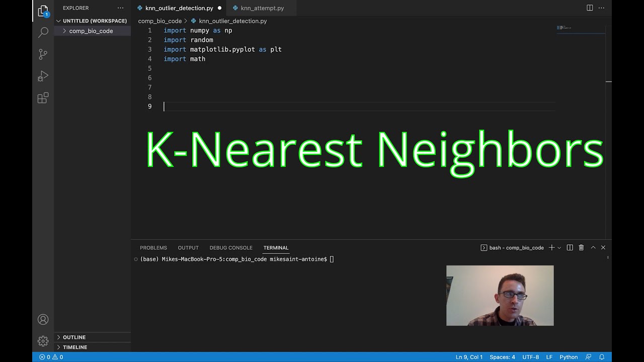This screenshot has height=362, width=644.
Task: Split the editor to the right
Action: (590, 8)
